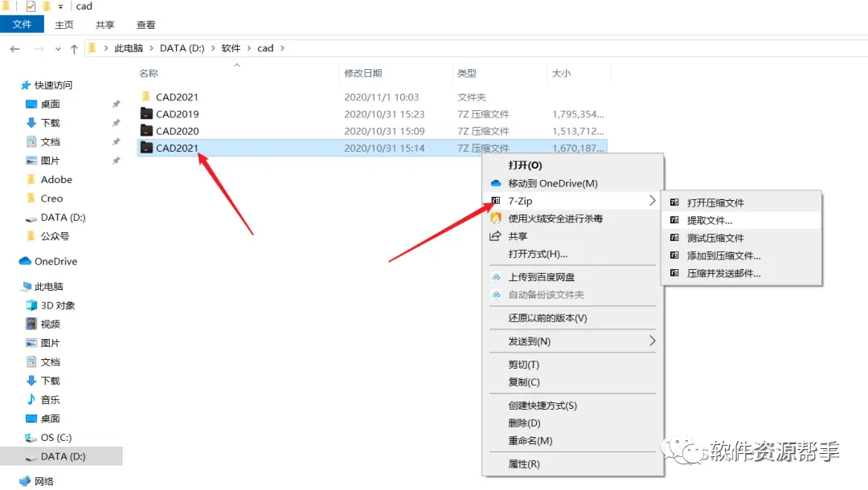Click the 3D 对象 icon in sidebar
Image resolution: width=868 pixels, height=490 pixels.
coord(31,305)
